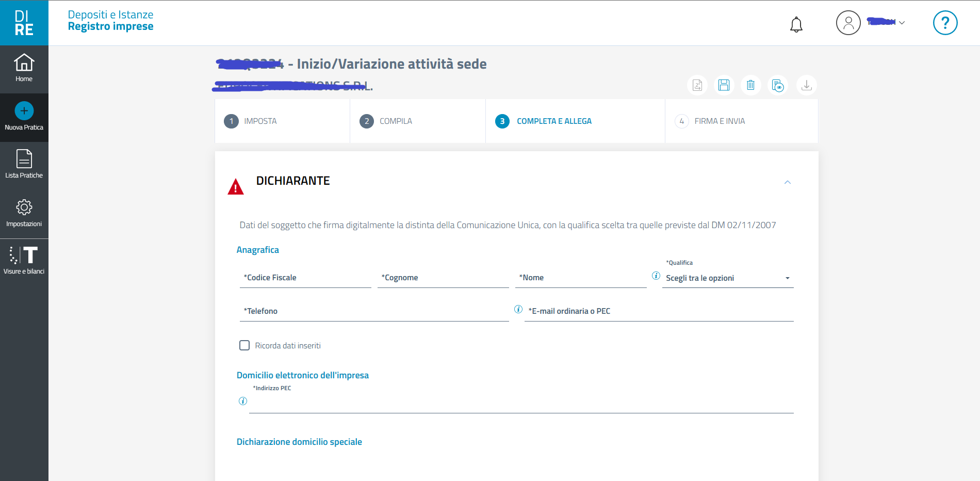Screen dimensions: 980x481
Task: Go to the FIRMA E INVIA step
Action: pyautogui.click(x=719, y=121)
